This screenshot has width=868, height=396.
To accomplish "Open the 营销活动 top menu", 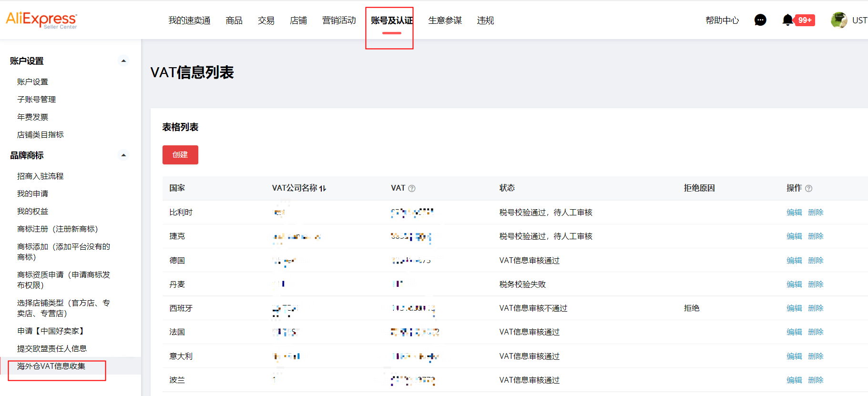I will point(339,20).
